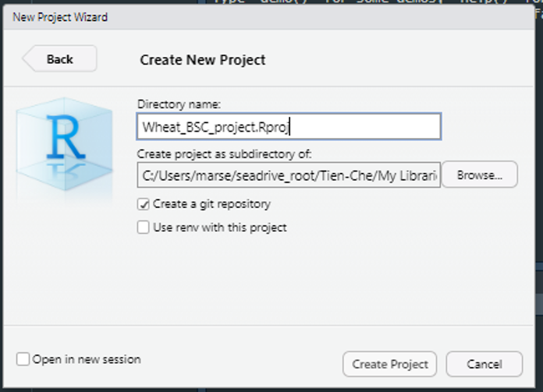The height and width of the screenshot is (392, 543).
Task: Uncheck the Create a git repository checkbox
Action: 144,204
